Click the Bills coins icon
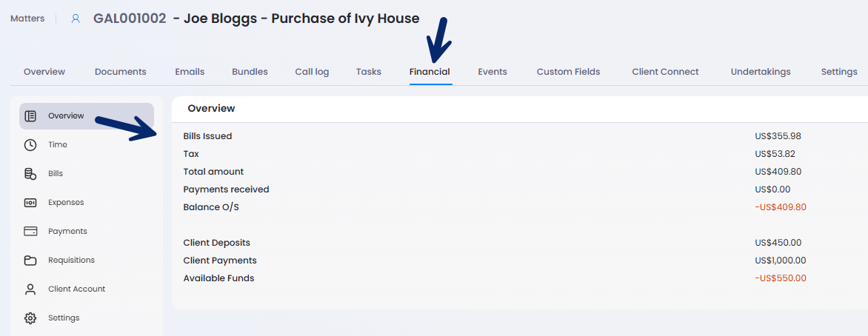The height and width of the screenshot is (336, 868). [x=30, y=174]
